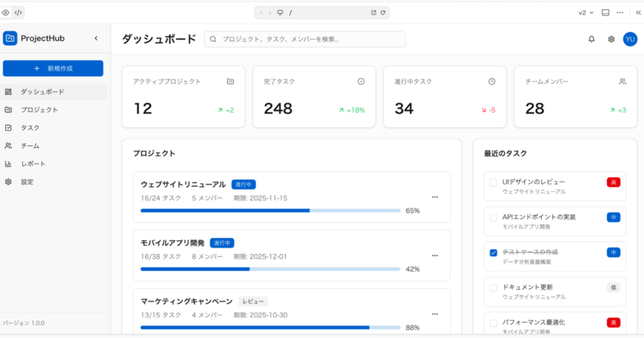Go back with browser-bar left arrow
Viewport: 644px width, 338px height.
[x=261, y=13]
